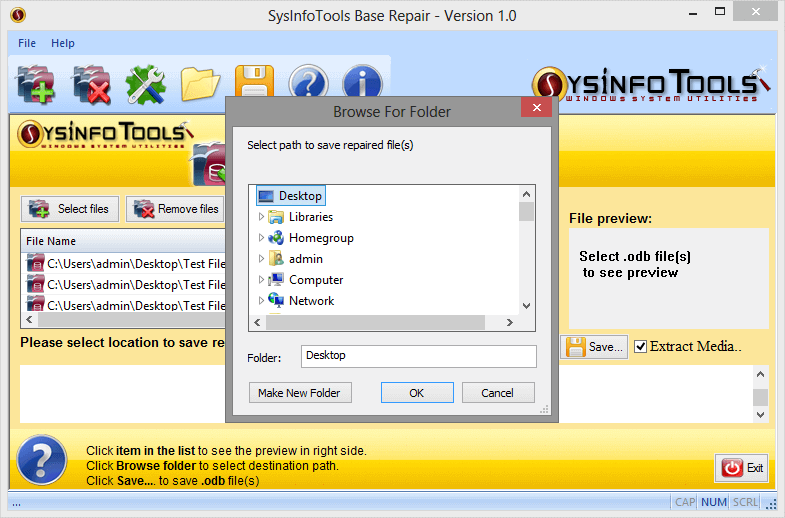Expand the Computer tree node
This screenshot has height=518, width=785.
coord(261,280)
